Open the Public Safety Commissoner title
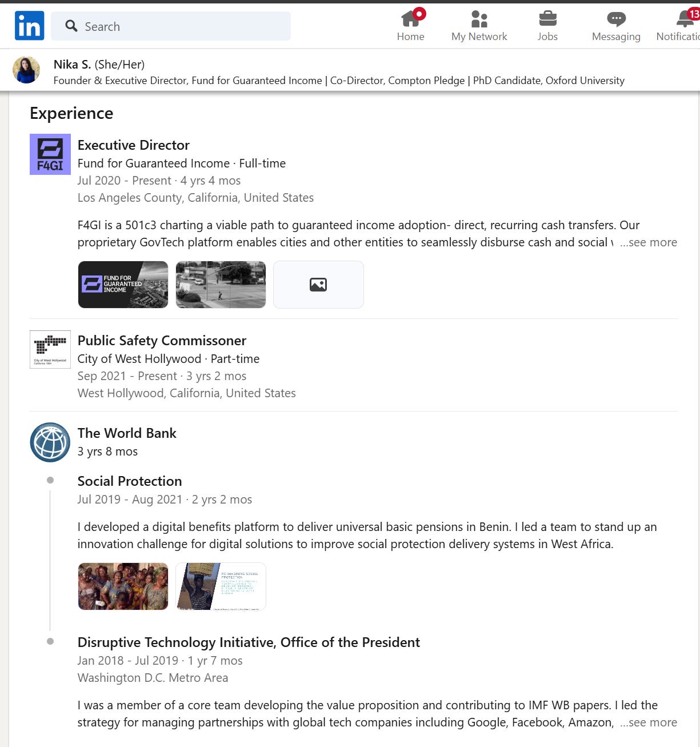 tap(162, 341)
